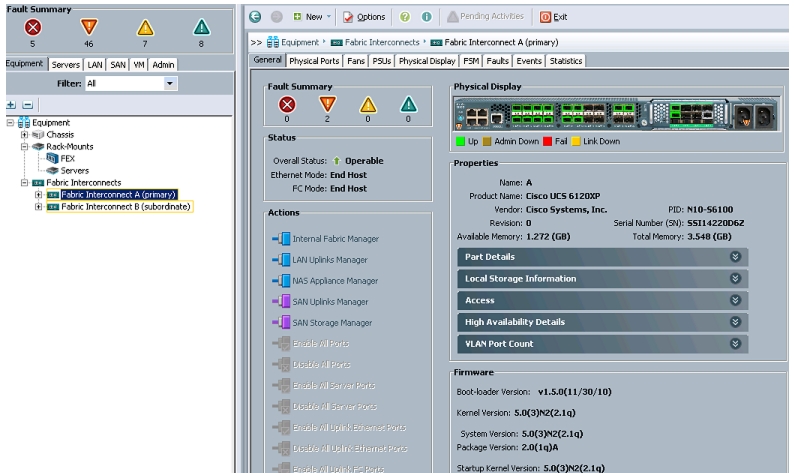Open the Statistics tab

click(x=566, y=61)
